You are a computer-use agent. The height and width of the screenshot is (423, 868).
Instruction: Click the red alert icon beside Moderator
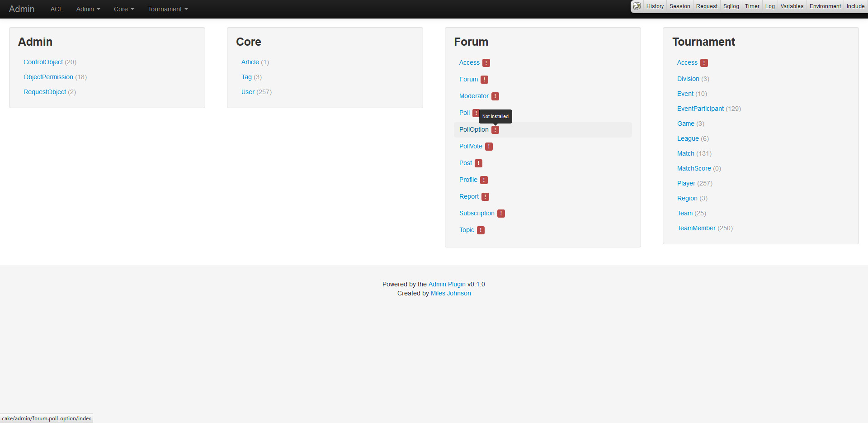coord(495,96)
